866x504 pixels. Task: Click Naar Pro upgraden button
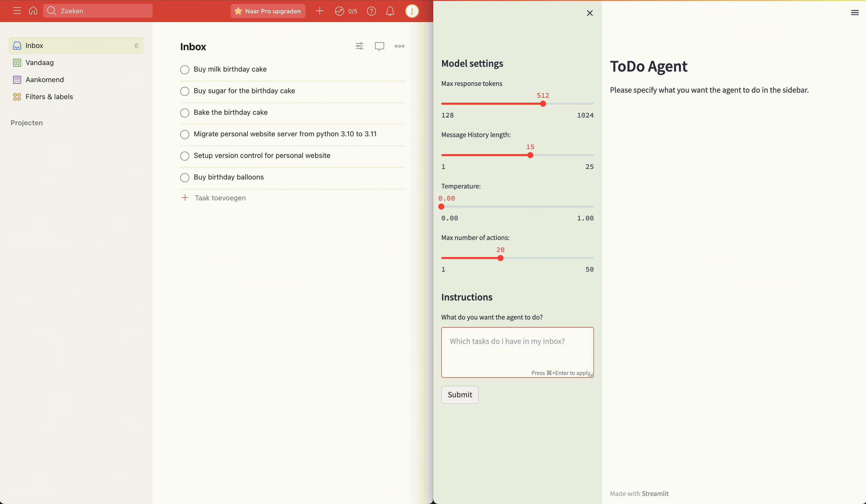pyautogui.click(x=268, y=11)
